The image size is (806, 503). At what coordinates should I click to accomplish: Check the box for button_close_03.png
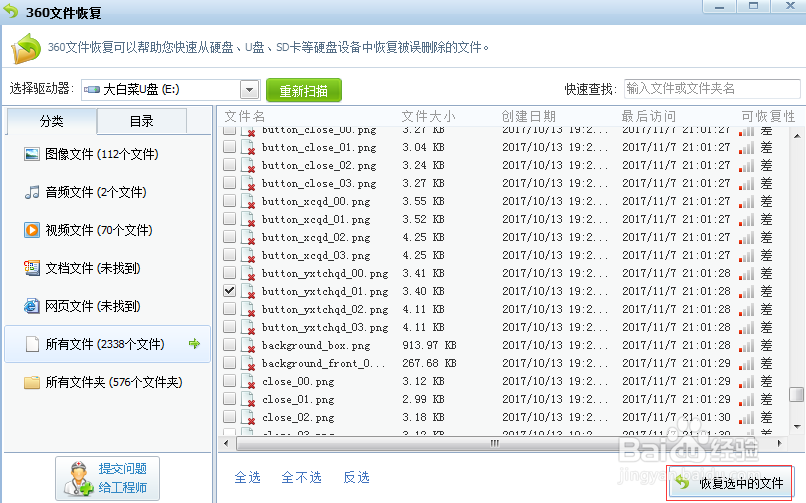point(229,183)
